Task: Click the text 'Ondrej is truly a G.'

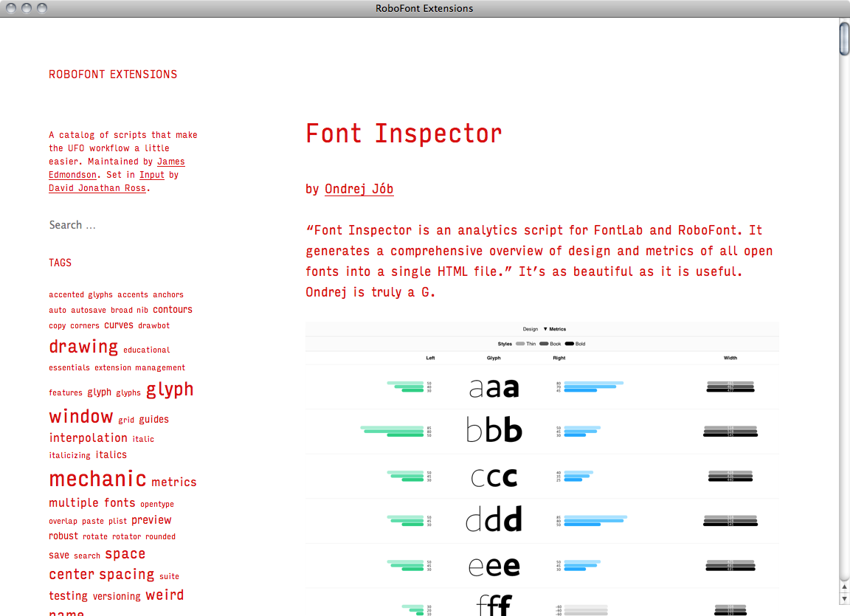Action: (x=370, y=293)
